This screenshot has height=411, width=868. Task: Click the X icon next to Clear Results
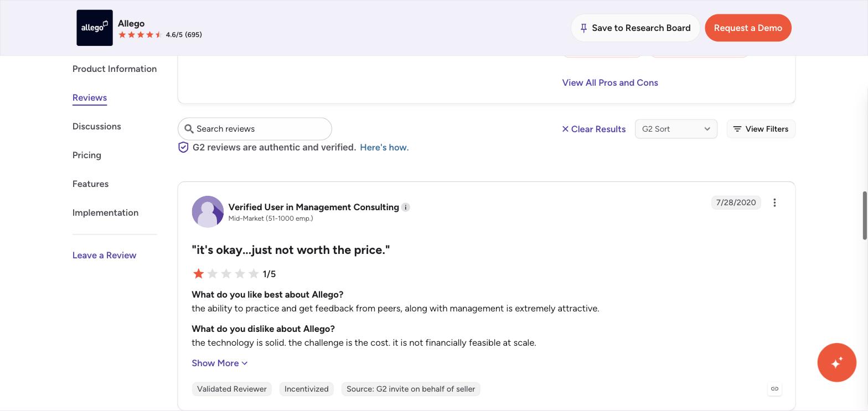[x=565, y=129]
